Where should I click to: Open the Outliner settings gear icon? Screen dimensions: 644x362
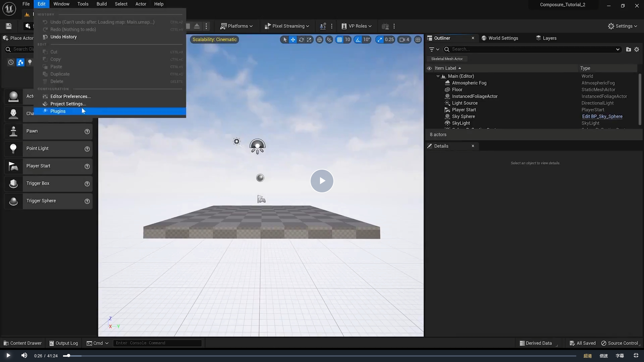pyautogui.click(x=637, y=49)
